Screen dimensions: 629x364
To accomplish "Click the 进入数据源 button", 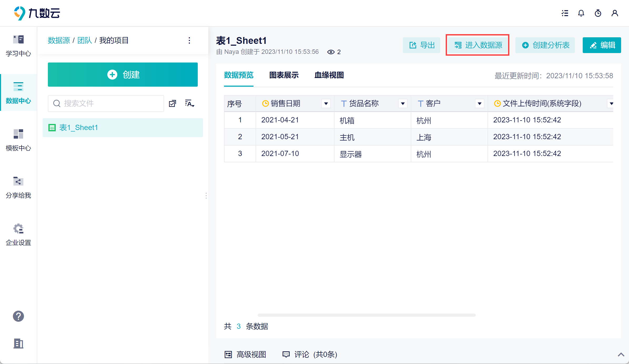I will pyautogui.click(x=478, y=45).
